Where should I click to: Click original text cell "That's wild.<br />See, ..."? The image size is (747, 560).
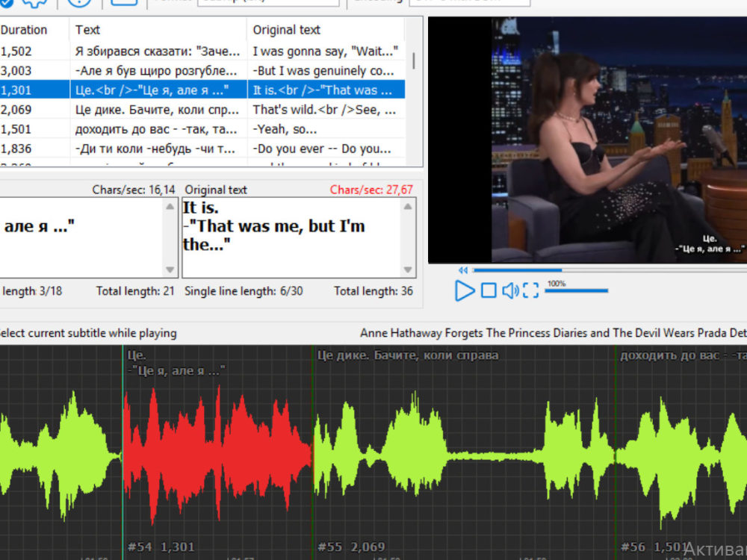326,110
